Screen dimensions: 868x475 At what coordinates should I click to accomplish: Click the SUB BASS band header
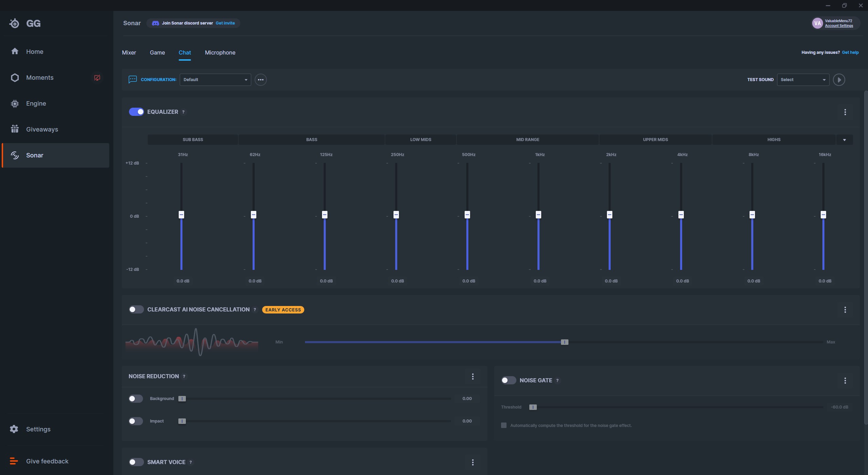(x=193, y=140)
